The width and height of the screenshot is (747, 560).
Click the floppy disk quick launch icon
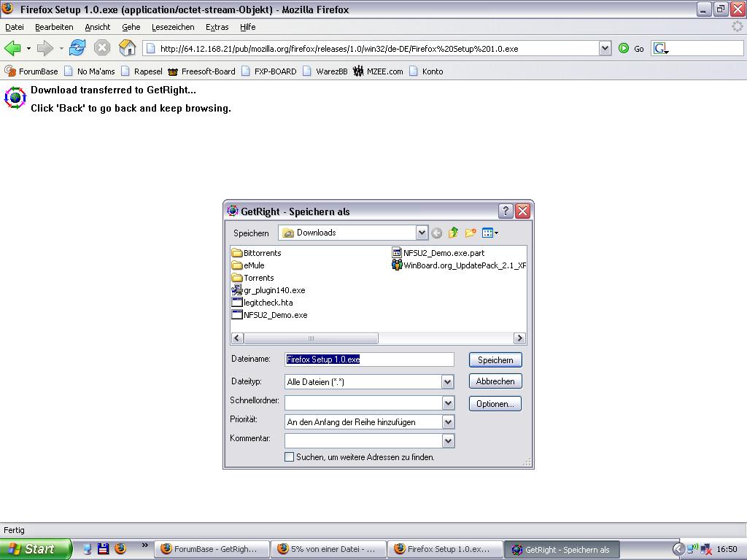[104, 549]
